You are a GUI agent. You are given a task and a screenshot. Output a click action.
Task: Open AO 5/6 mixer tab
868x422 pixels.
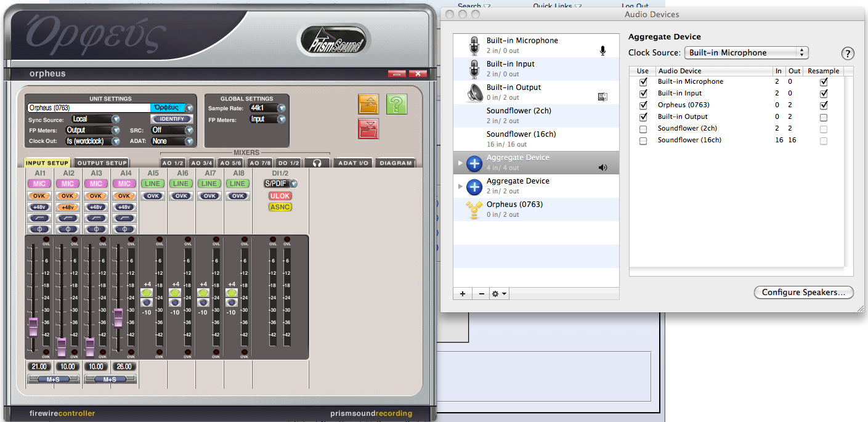[x=231, y=163]
